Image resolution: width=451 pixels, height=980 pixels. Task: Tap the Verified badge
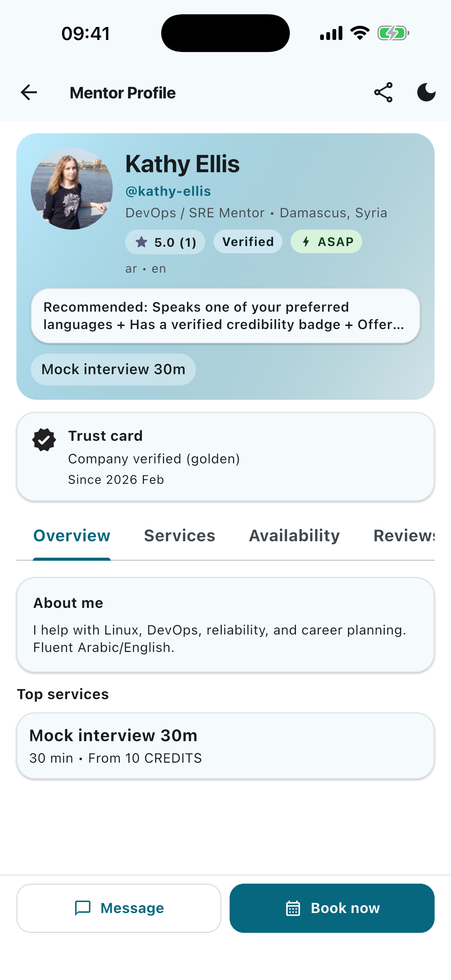[248, 242]
